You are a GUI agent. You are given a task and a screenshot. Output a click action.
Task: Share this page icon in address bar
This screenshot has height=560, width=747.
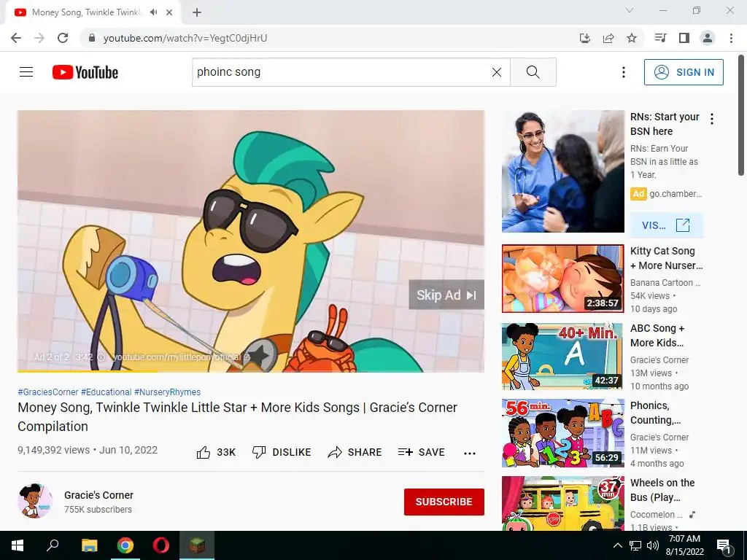coord(608,38)
